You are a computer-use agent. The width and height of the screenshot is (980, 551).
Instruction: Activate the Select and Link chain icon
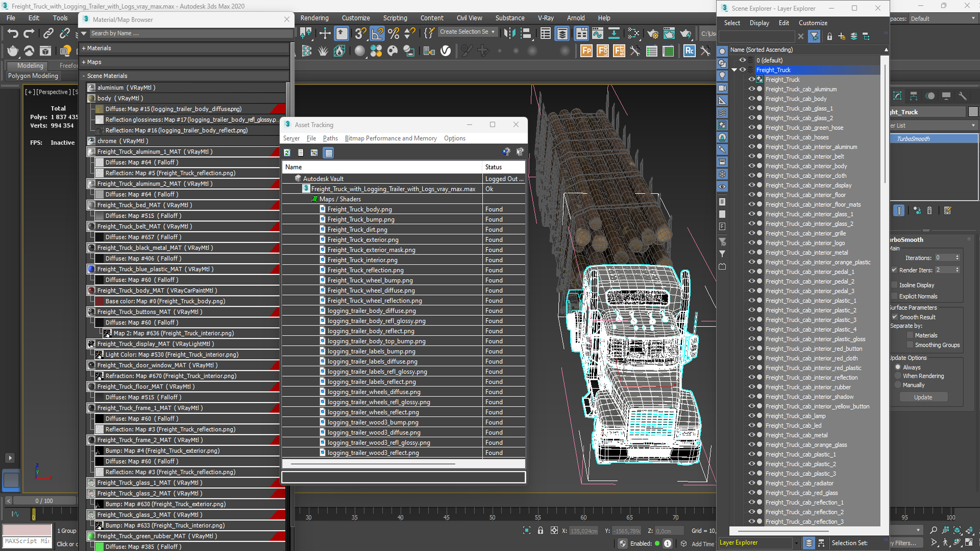pyautogui.click(x=48, y=34)
